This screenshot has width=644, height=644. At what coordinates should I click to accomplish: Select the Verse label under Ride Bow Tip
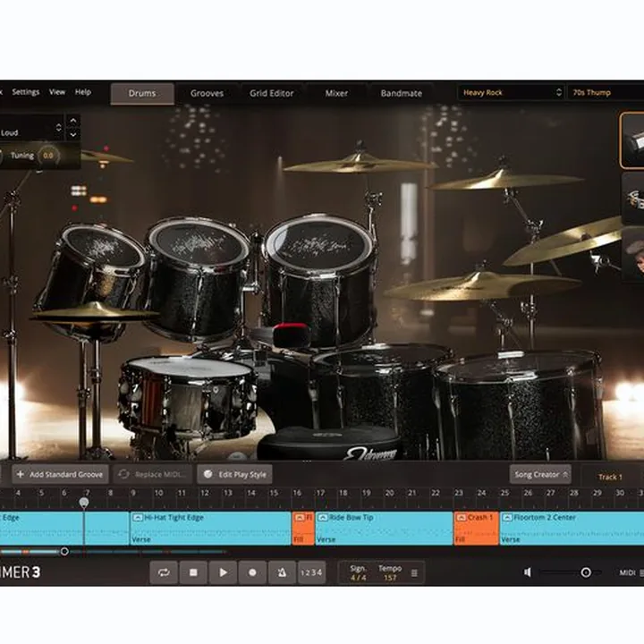click(x=326, y=539)
